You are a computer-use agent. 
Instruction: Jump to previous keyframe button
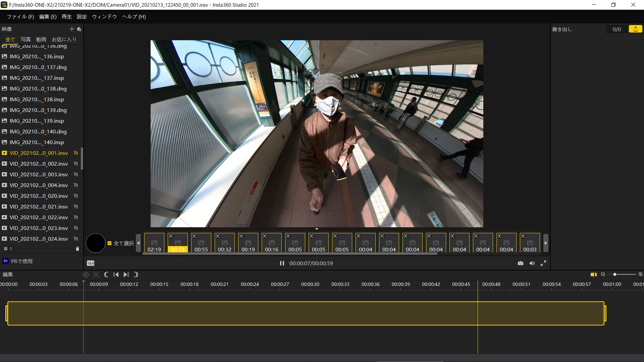(116, 275)
